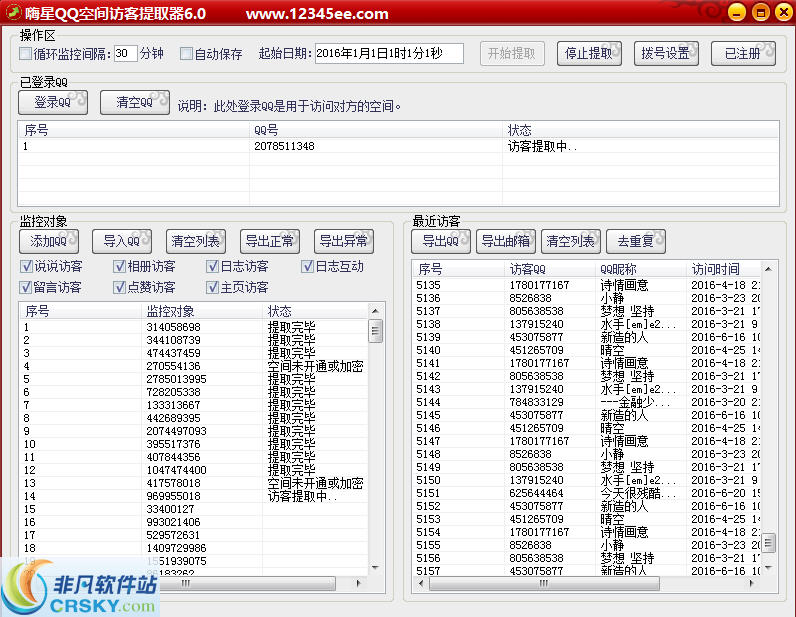Viewport: 796px width, 617px height.
Task: Maximize the window with the gold button
Action: [760, 12]
